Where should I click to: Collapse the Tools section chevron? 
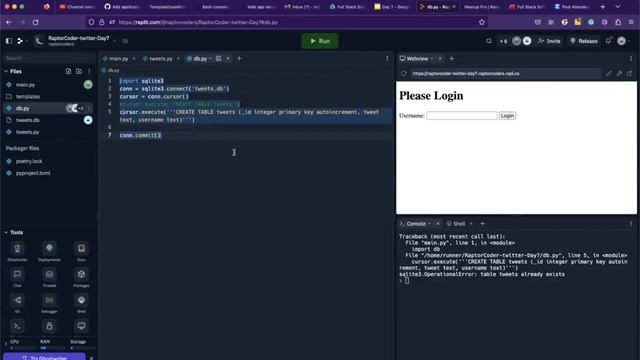pos(6,232)
